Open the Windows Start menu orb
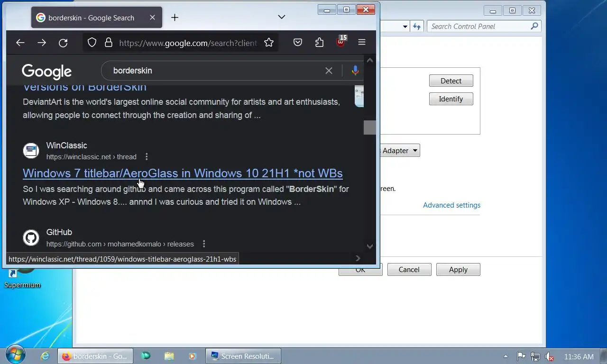Screen dimensions: 607x364 [x=16, y=355]
